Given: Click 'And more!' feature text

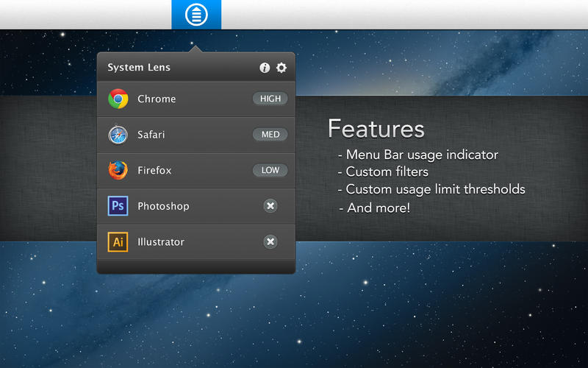Looking at the screenshot, I should [x=379, y=208].
